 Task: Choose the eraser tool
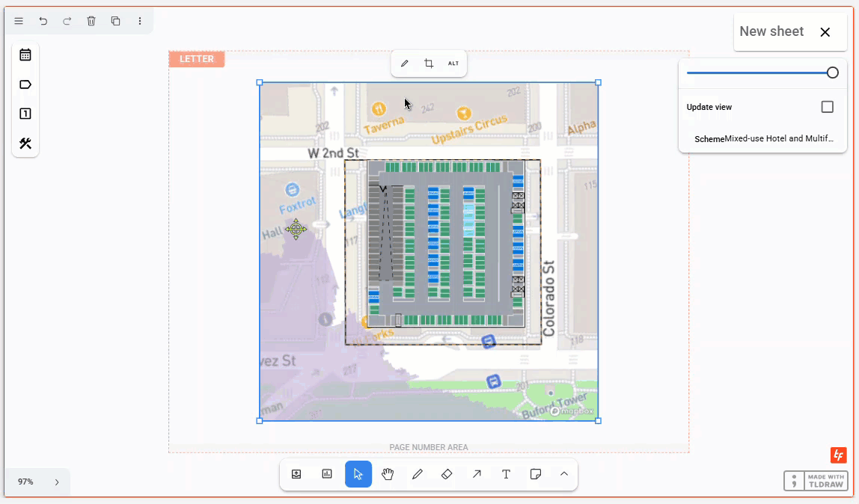click(447, 474)
